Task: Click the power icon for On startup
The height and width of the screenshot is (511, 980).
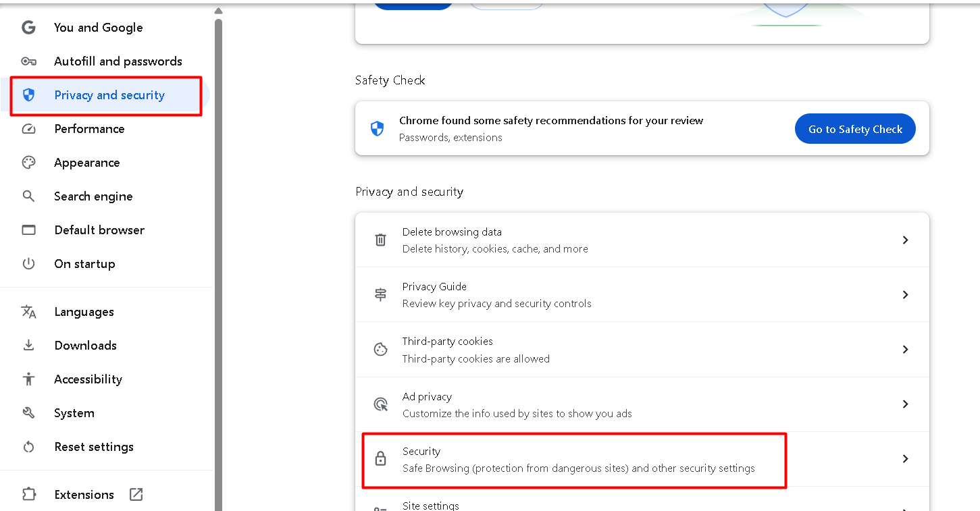Action: click(x=28, y=264)
